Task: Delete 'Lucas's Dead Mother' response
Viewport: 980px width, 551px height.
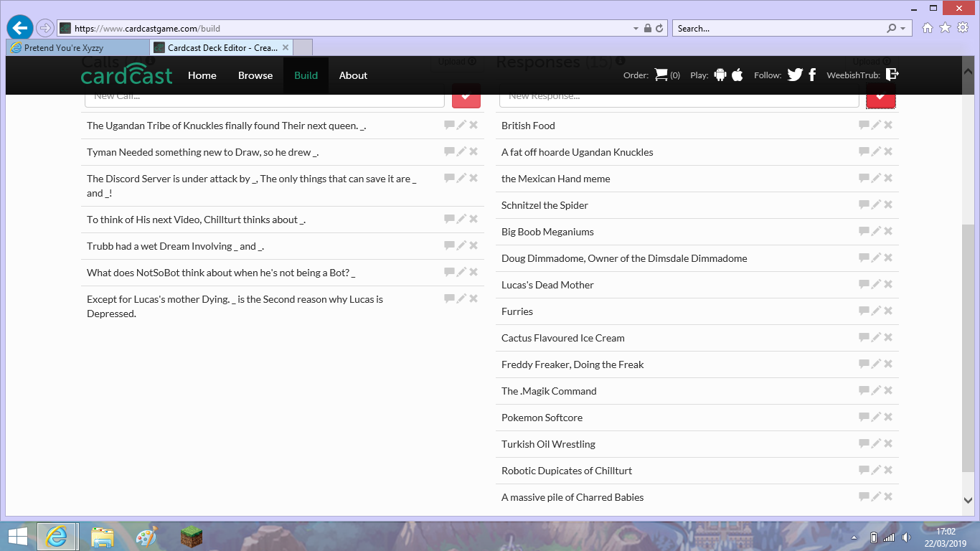Action: [888, 284]
